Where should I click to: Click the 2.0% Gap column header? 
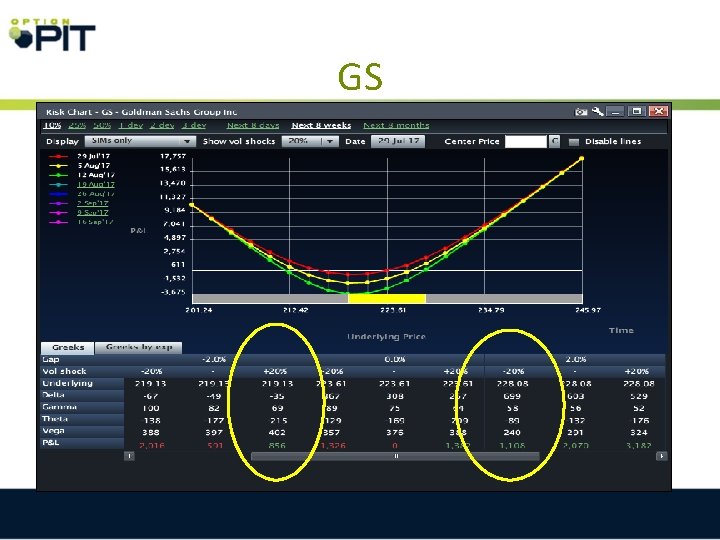(575, 359)
